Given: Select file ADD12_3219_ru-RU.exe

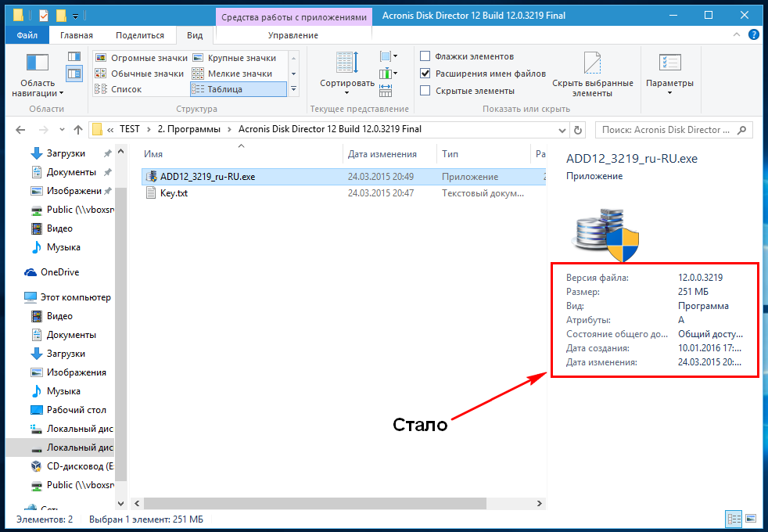Looking at the screenshot, I should pos(208,177).
